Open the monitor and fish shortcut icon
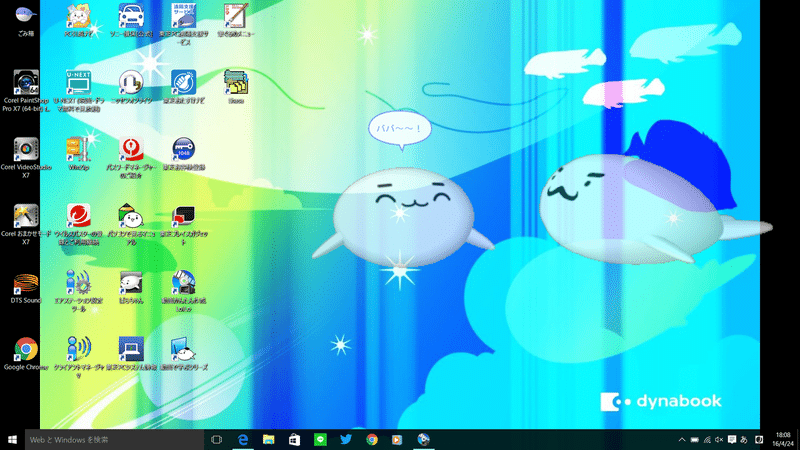The width and height of the screenshot is (800, 450). tap(184, 349)
